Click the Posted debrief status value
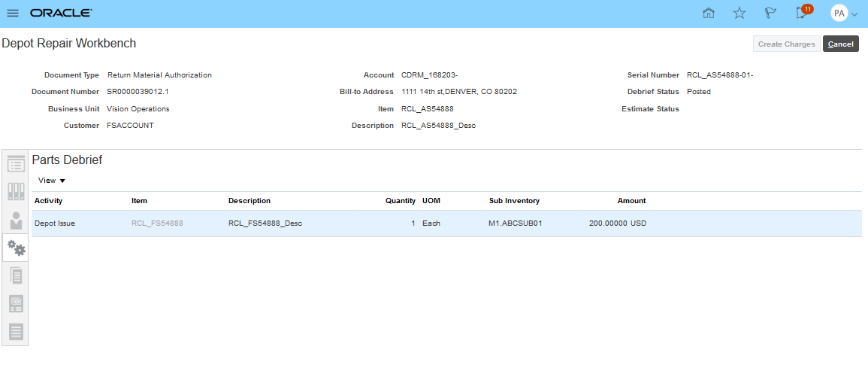The height and width of the screenshot is (380, 868). 699,91
